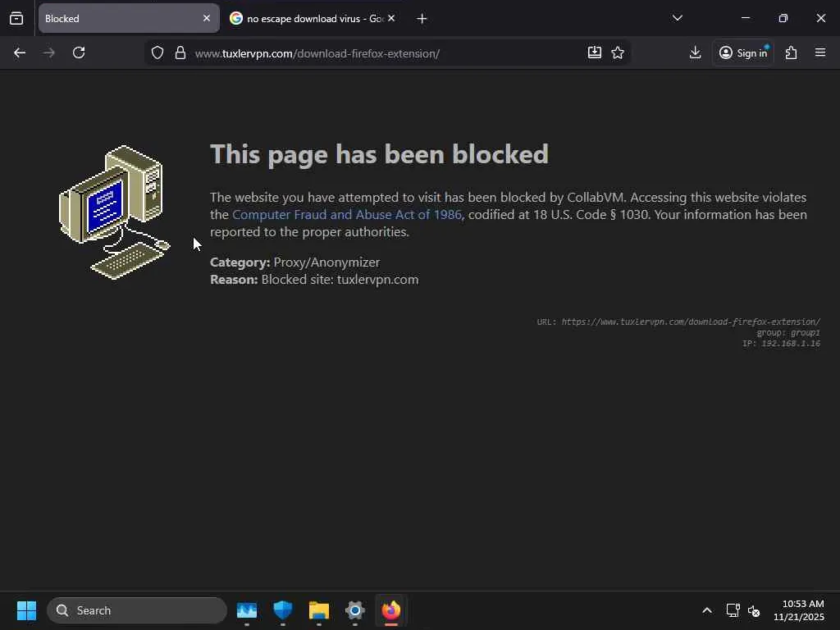The width and height of the screenshot is (840, 630).
Task: Click the Sign in account button
Action: click(x=743, y=52)
